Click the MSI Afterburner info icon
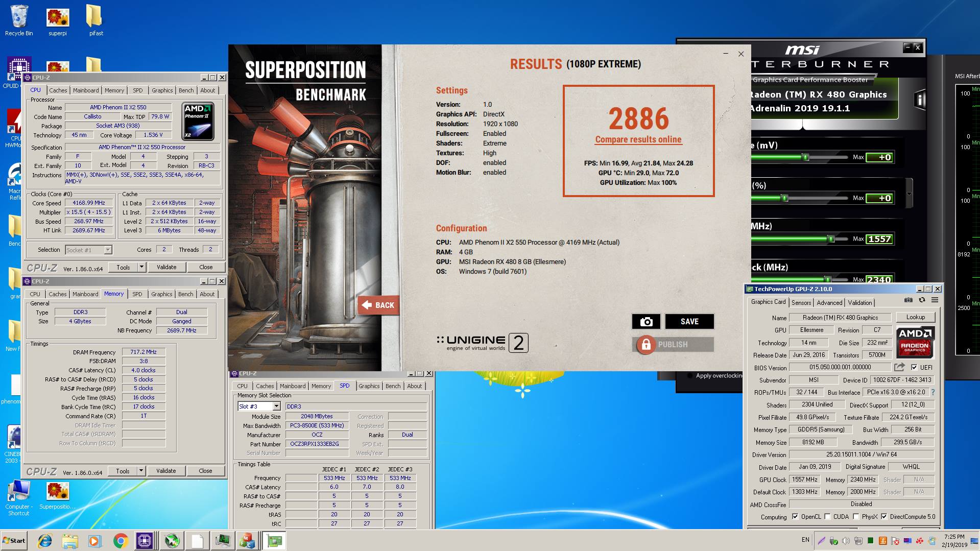This screenshot has height=551, width=980. pyautogui.click(x=920, y=100)
